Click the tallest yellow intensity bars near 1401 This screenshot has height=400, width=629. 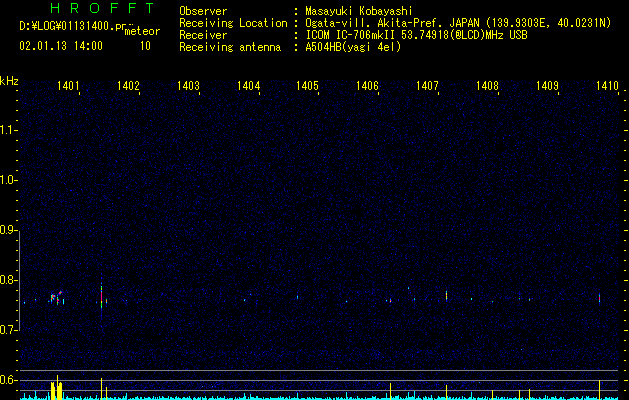[x=56, y=388]
